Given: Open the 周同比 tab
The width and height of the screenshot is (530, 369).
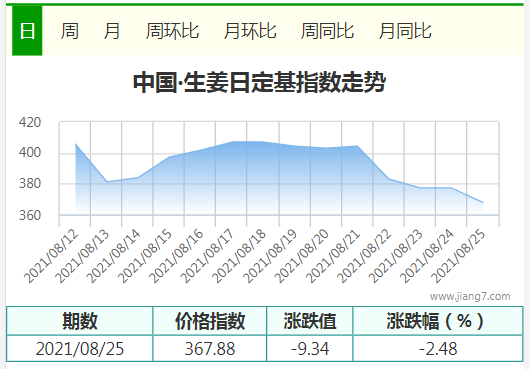Looking at the screenshot, I should pos(328,31).
